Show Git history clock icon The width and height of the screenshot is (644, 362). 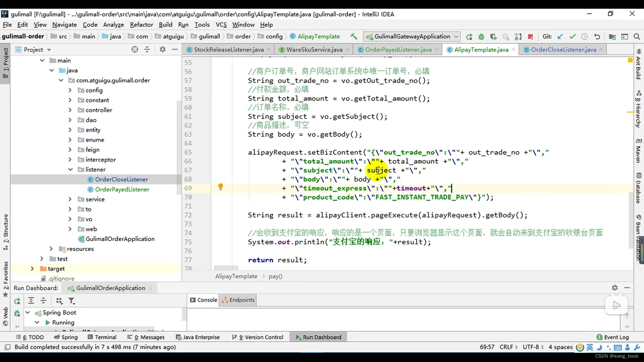(585, 37)
